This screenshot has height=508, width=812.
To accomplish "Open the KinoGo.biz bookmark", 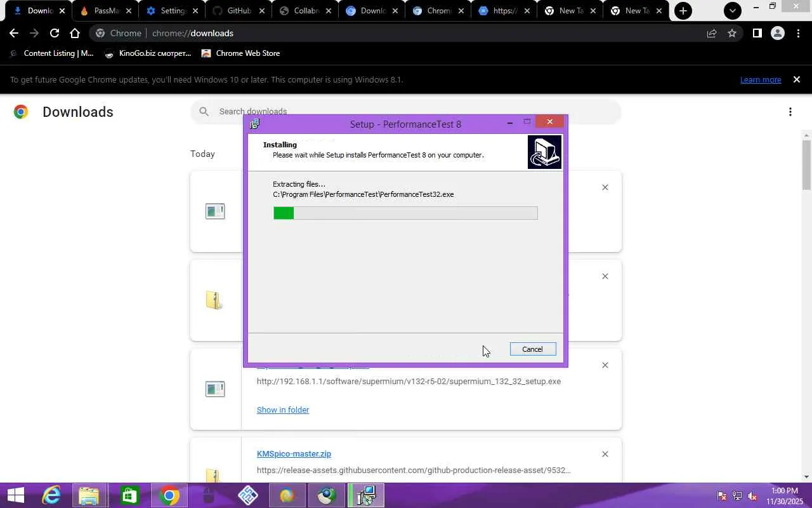I will (147, 53).
